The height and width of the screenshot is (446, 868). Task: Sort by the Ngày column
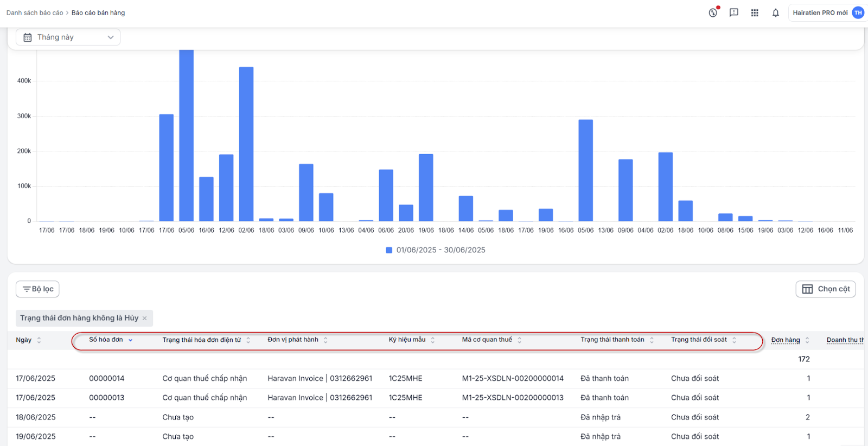[x=39, y=340]
